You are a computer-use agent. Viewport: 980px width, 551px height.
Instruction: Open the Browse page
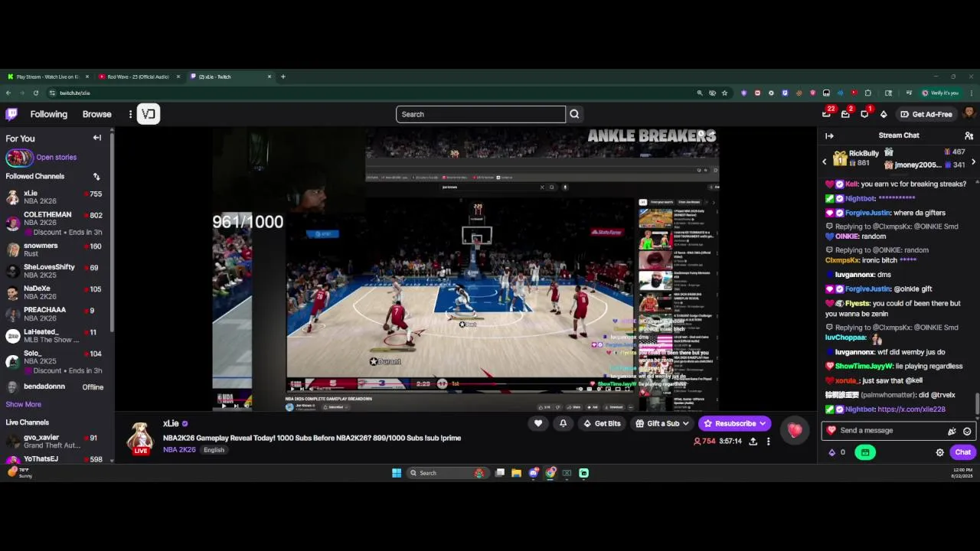(x=97, y=114)
